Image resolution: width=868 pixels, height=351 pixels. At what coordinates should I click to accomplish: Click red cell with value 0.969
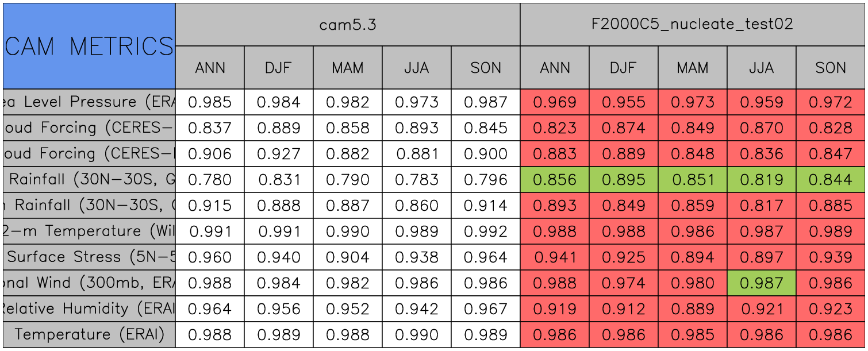(x=554, y=102)
